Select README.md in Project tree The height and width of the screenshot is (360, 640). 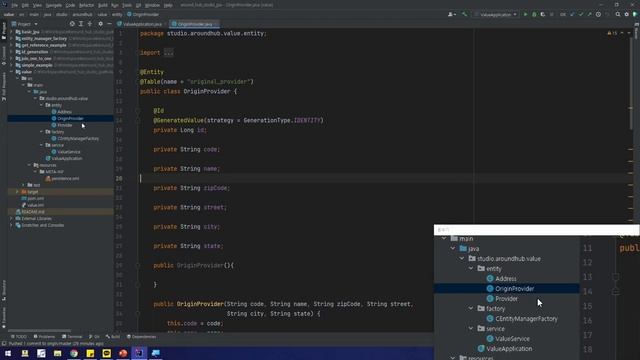point(33,212)
